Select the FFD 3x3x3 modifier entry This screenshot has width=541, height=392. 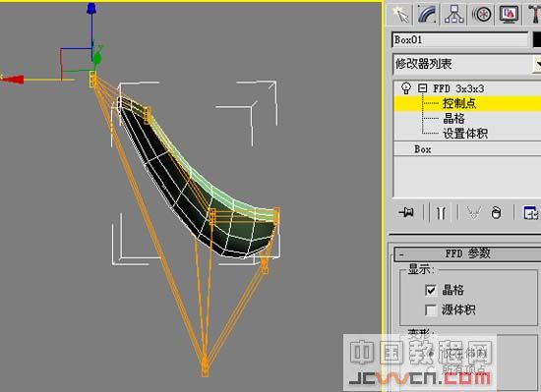coord(458,88)
